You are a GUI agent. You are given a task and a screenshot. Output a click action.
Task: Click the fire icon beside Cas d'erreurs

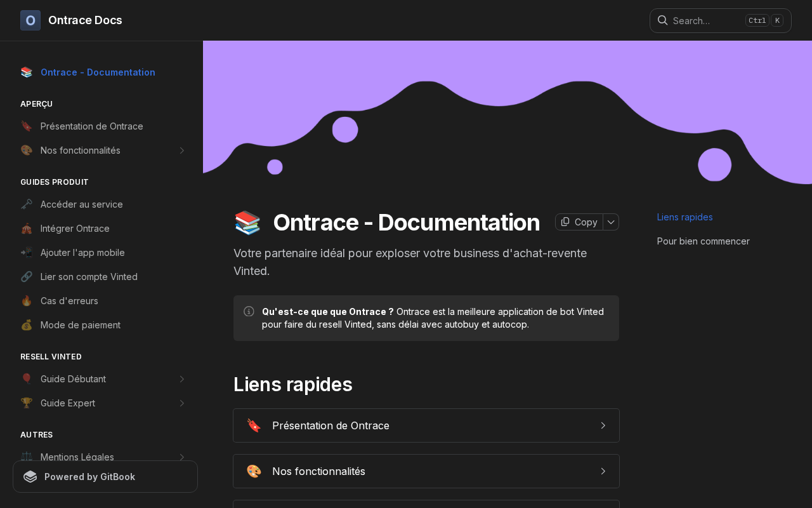(x=27, y=301)
